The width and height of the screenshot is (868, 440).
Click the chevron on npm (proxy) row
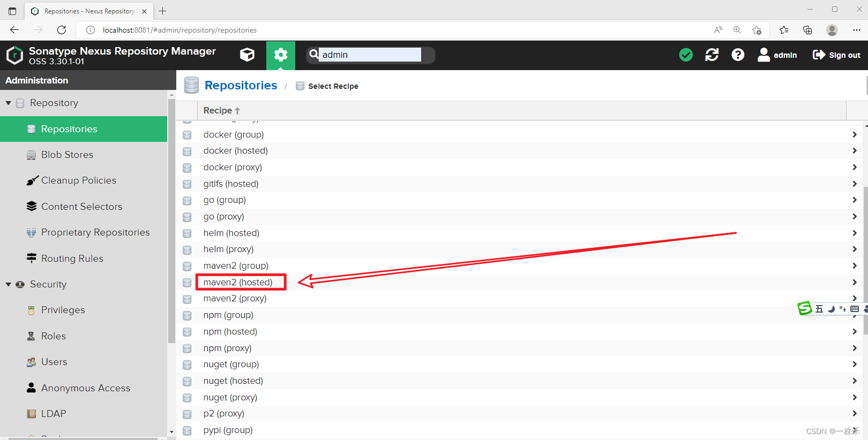(x=855, y=348)
